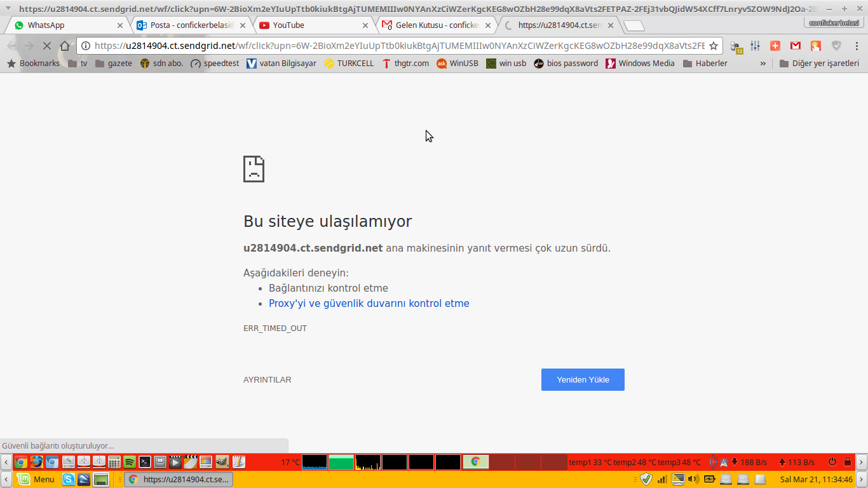Open the terminal launcher in the panel
The width and height of the screenshot is (868, 488).
point(145,462)
